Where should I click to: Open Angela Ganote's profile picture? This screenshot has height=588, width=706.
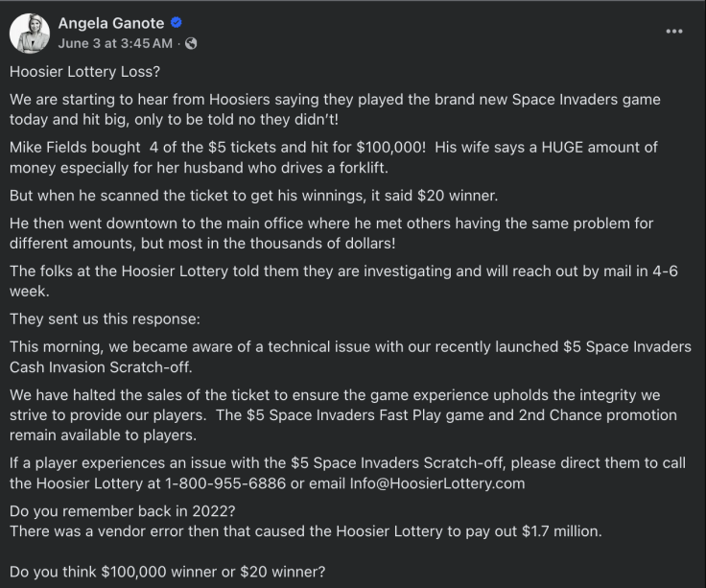(30, 34)
